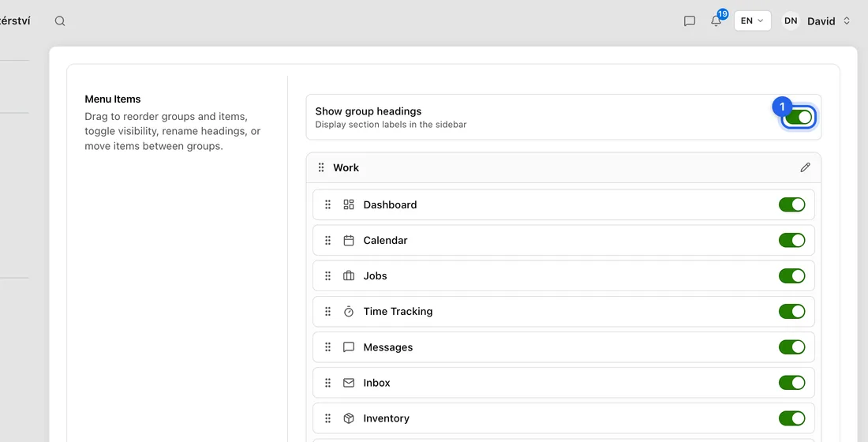
Task: Click 'Display section labels in the sidebar' text
Action: 391,125
